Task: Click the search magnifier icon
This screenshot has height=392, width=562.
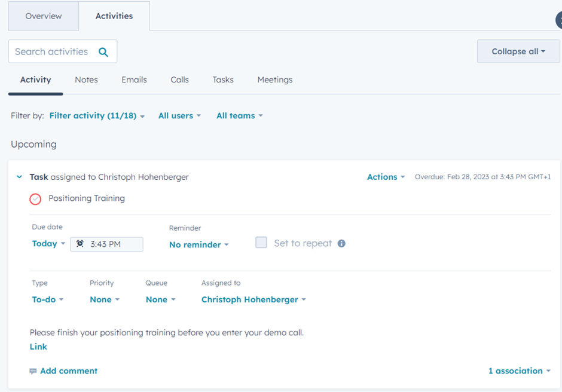Action: pos(103,51)
